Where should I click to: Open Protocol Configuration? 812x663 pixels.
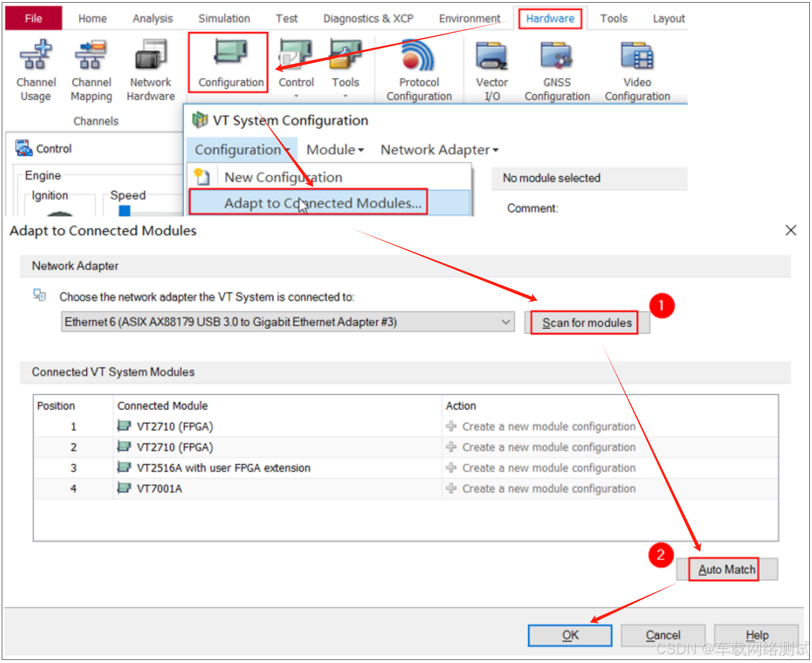(419, 70)
